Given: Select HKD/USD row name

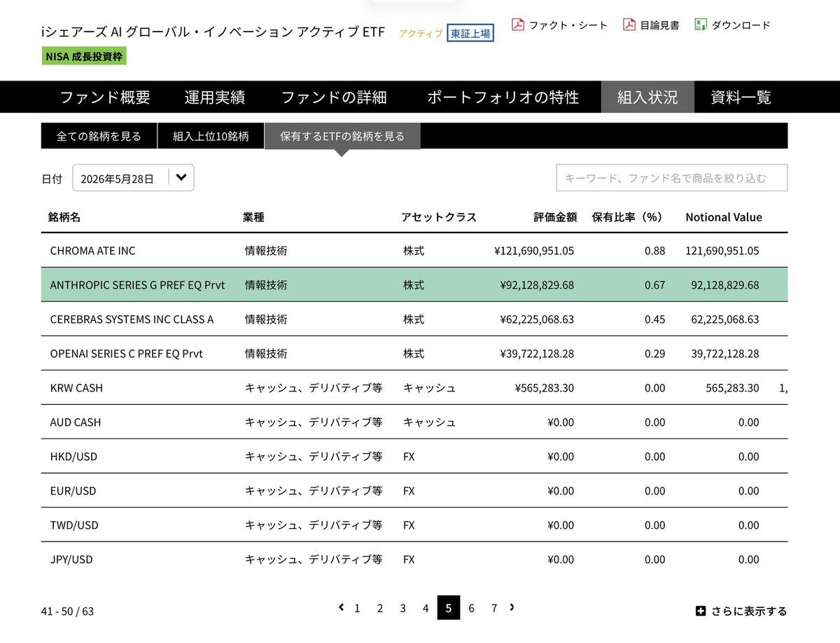Looking at the screenshot, I should [73, 457].
